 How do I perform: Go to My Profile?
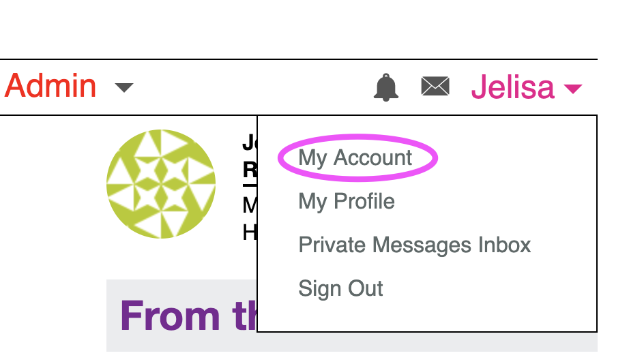[347, 202]
